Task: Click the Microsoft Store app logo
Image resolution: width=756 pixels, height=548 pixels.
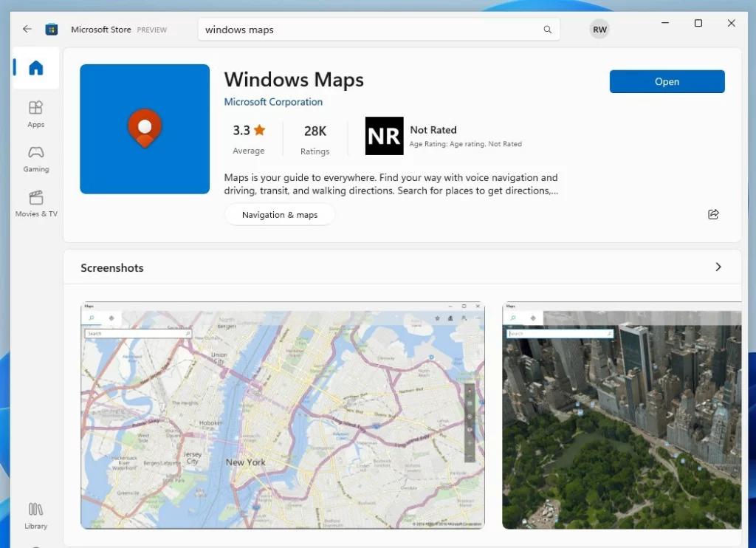Action: (x=51, y=29)
